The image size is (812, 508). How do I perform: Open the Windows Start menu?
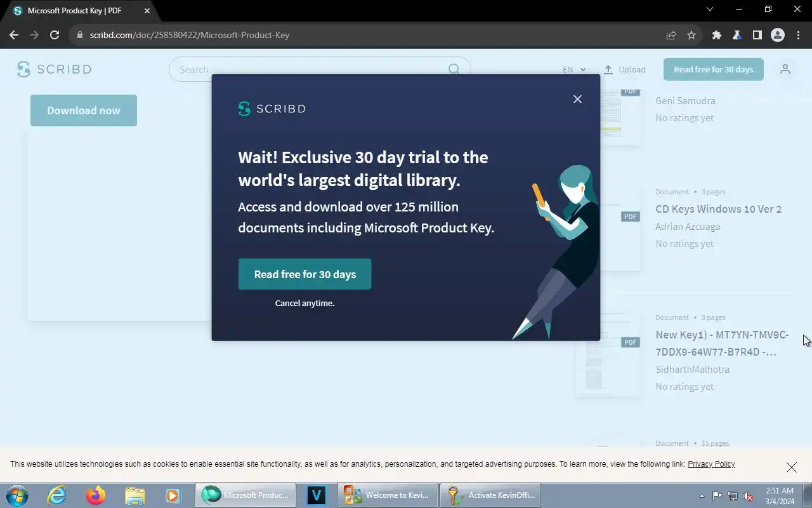(16, 495)
